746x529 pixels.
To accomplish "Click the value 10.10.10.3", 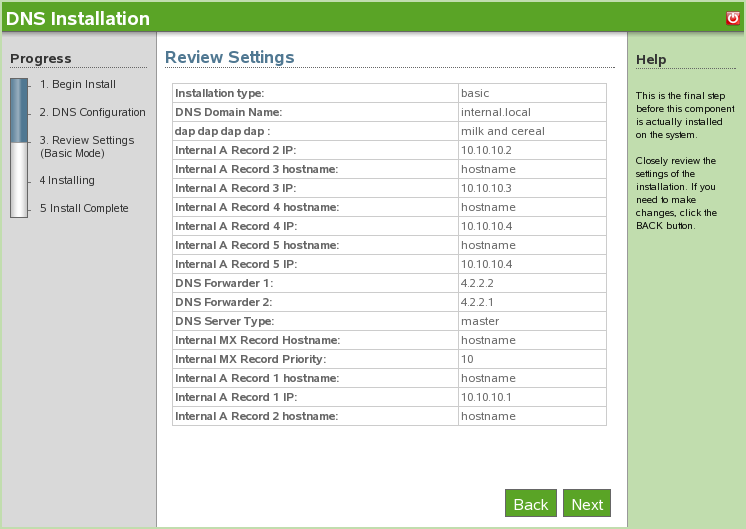I will (x=486, y=188).
